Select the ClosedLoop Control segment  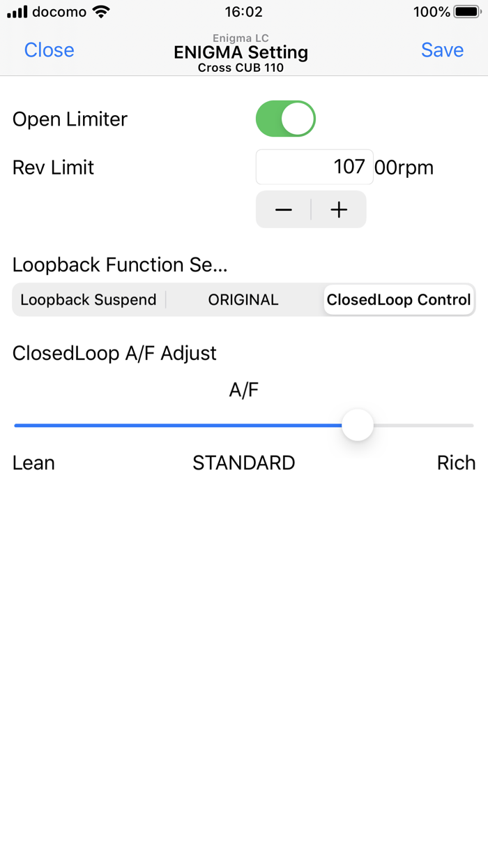[399, 300]
